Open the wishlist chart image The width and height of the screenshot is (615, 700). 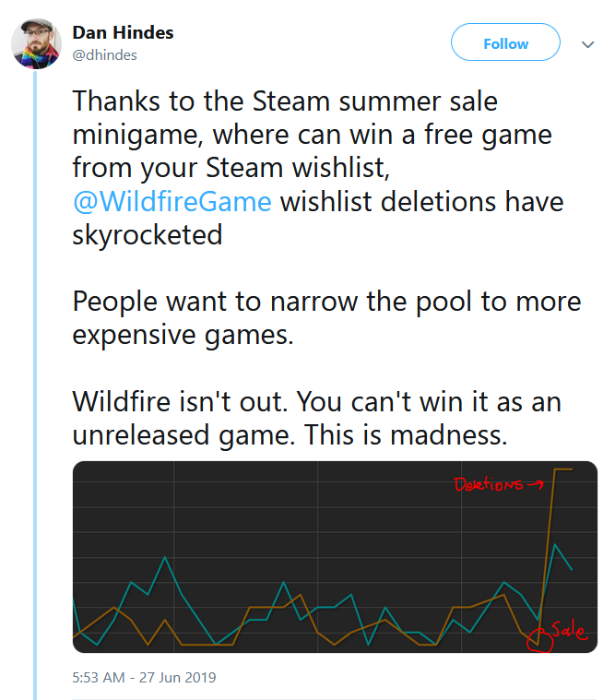335,556
